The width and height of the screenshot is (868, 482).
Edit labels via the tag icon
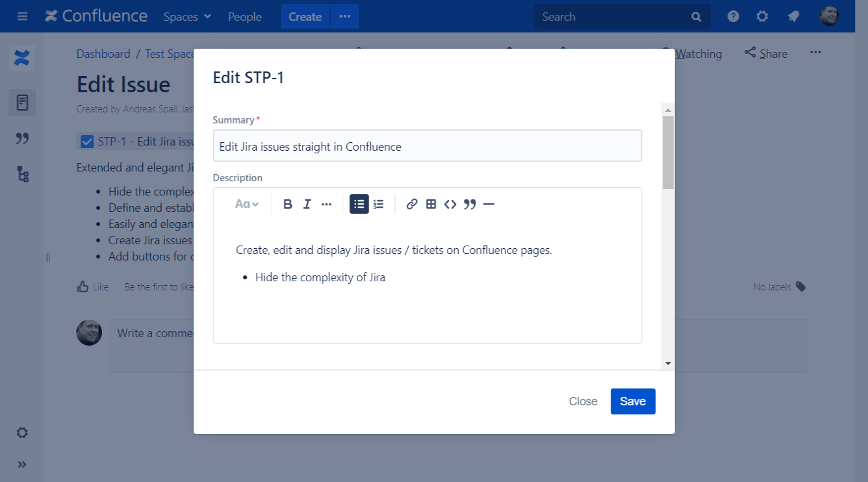click(x=800, y=286)
